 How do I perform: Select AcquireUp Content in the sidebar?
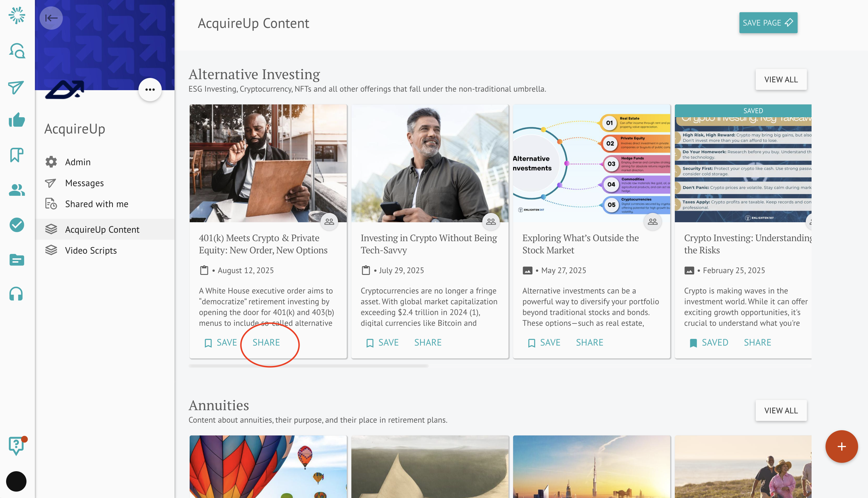click(x=105, y=229)
